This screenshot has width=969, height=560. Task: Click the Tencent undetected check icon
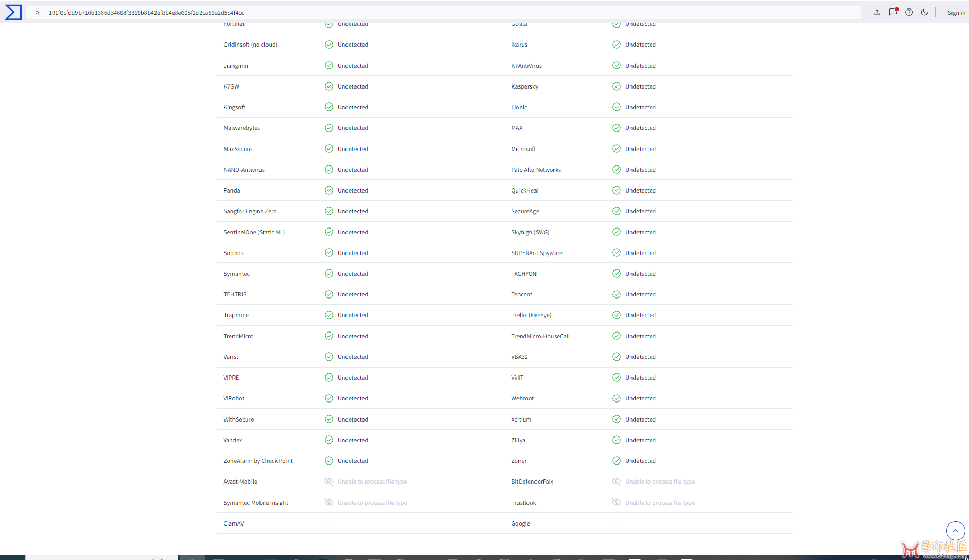[617, 294]
